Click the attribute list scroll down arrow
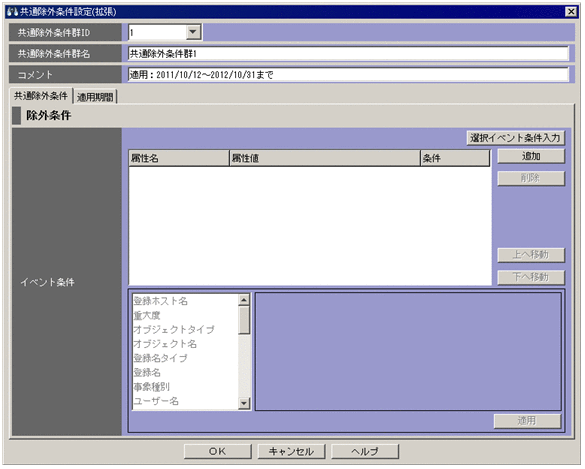 tap(244, 403)
